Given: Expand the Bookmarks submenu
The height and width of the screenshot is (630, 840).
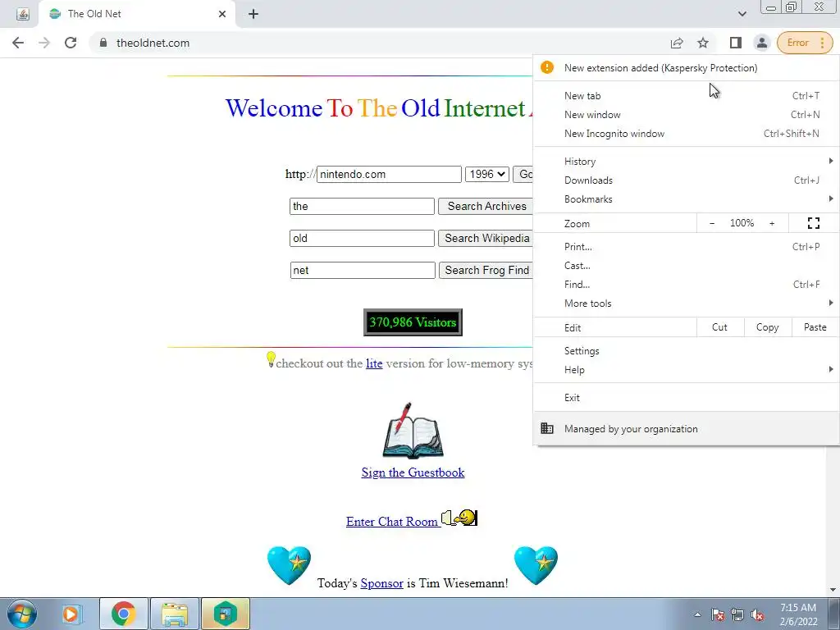Looking at the screenshot, I should tap(687, 199).
